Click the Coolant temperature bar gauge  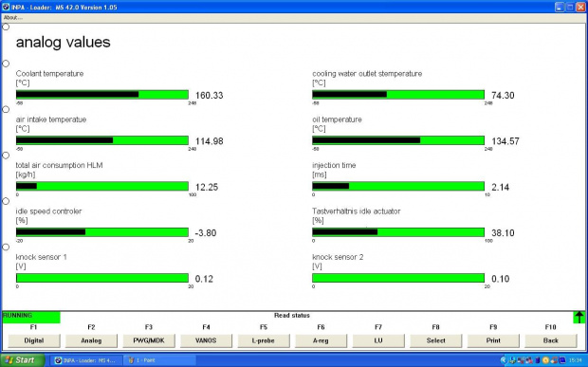coord(102,95)
